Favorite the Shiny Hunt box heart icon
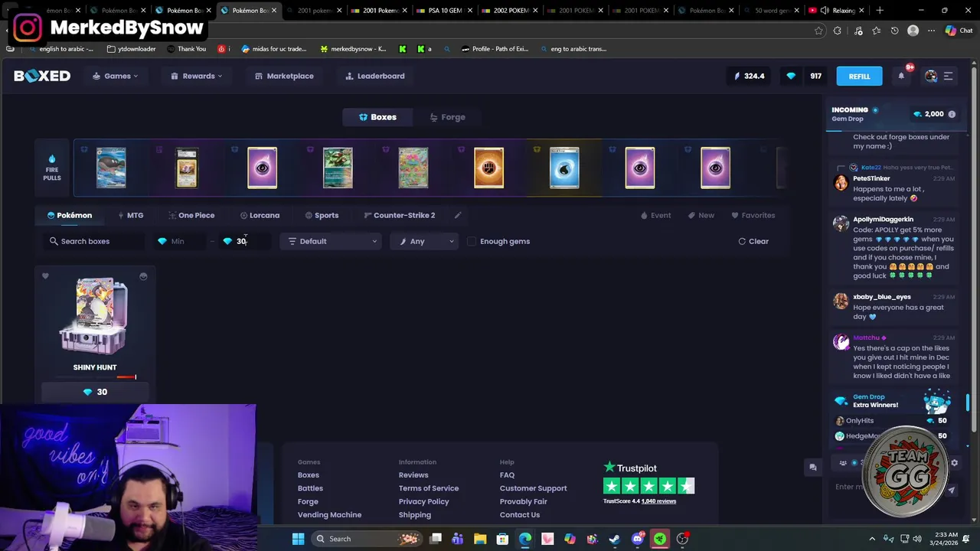Image resolution: width=980 pixels, height=551 pixels. (45, 276)
